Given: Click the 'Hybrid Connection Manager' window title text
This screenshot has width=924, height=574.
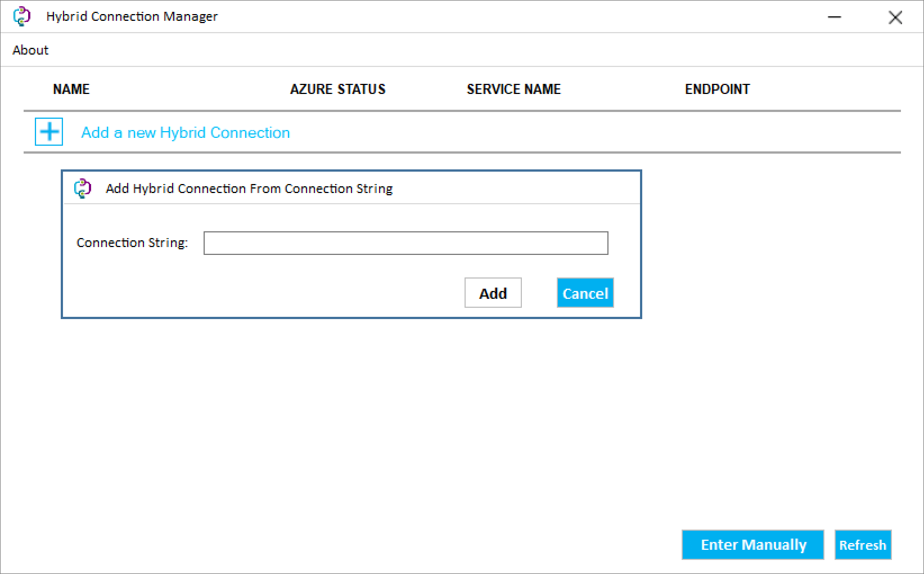Looking at the screenshot, I should [x=132, y=17].
